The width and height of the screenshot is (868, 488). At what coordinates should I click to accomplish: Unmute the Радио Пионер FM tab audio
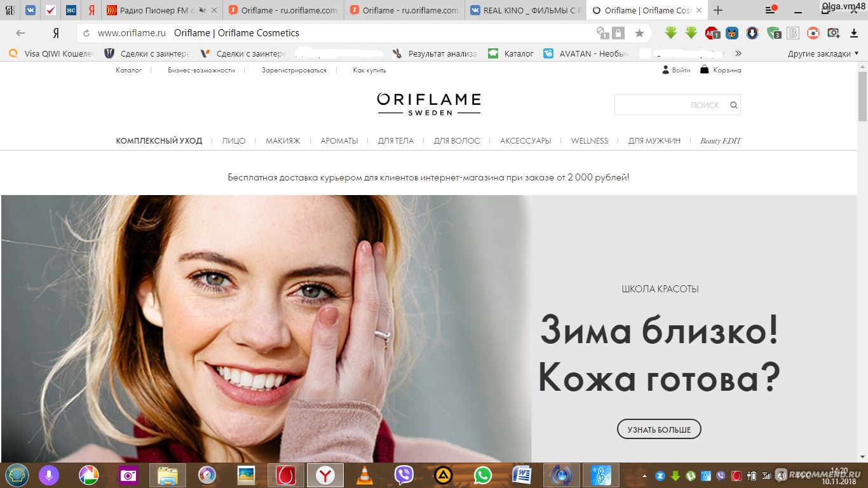point(202,10)
